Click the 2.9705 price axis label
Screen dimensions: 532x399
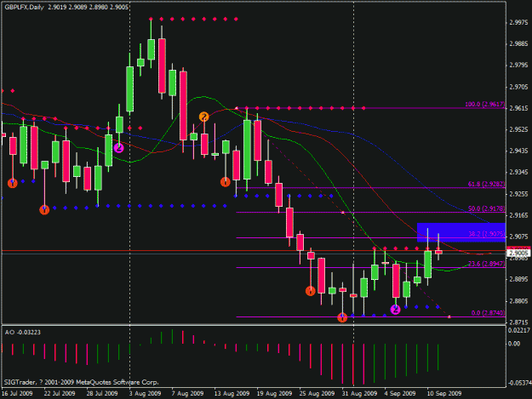click(x=518, y=87)
